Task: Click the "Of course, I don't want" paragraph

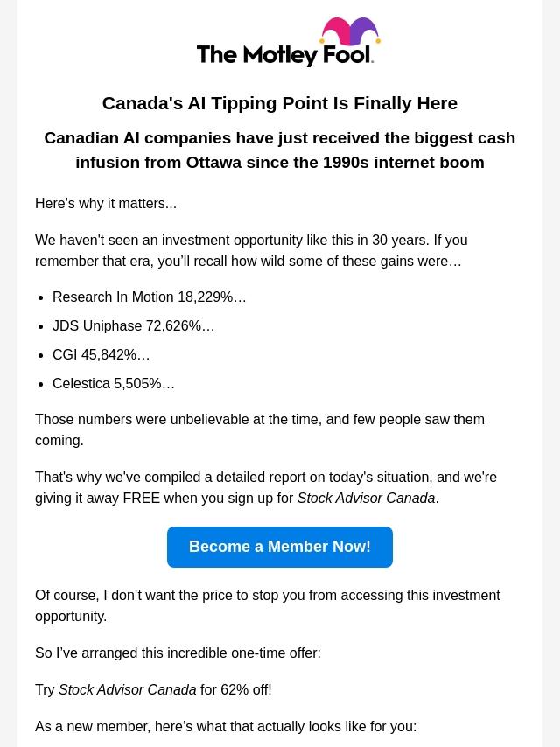Action: click(x=268, y=605)
